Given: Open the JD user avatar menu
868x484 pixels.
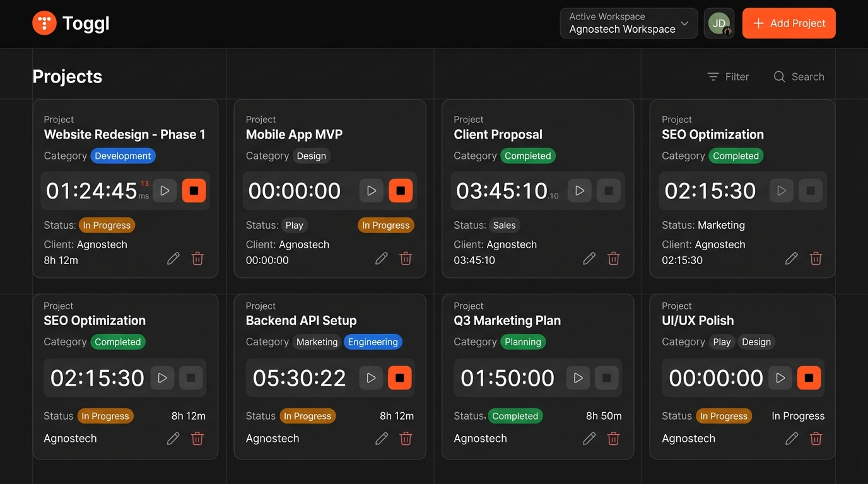Looking at the screenshot, I should [x=719, y=23].
